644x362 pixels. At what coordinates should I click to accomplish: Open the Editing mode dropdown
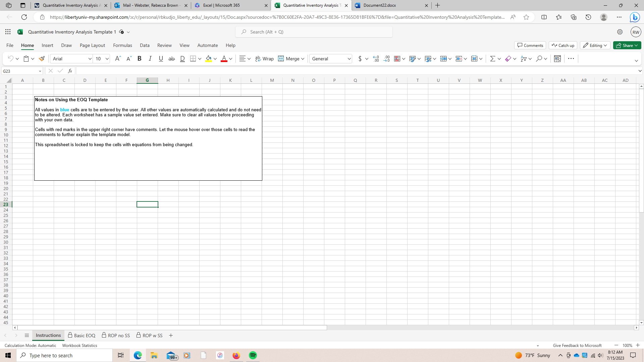point(595,45)
